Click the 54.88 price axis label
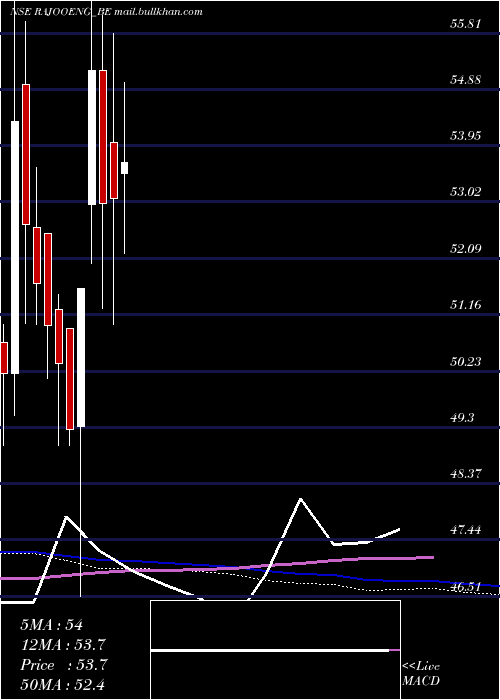The height and width of the screenshot is (700, 500). [x=466, y=80]
